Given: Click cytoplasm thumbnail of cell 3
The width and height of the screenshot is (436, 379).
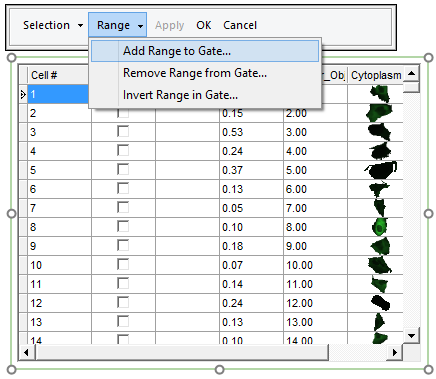Looking at the screenshot, I should [x=379, y=132].
